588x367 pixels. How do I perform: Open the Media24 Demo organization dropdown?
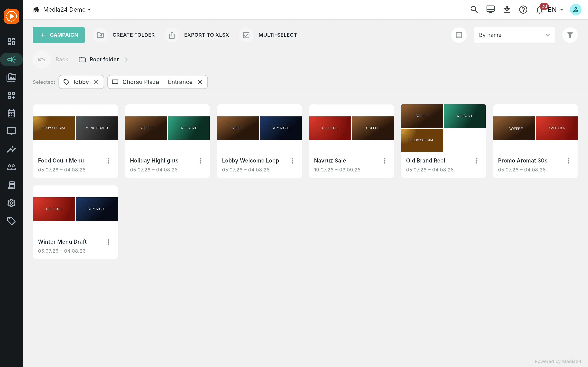tap(62, 10)
